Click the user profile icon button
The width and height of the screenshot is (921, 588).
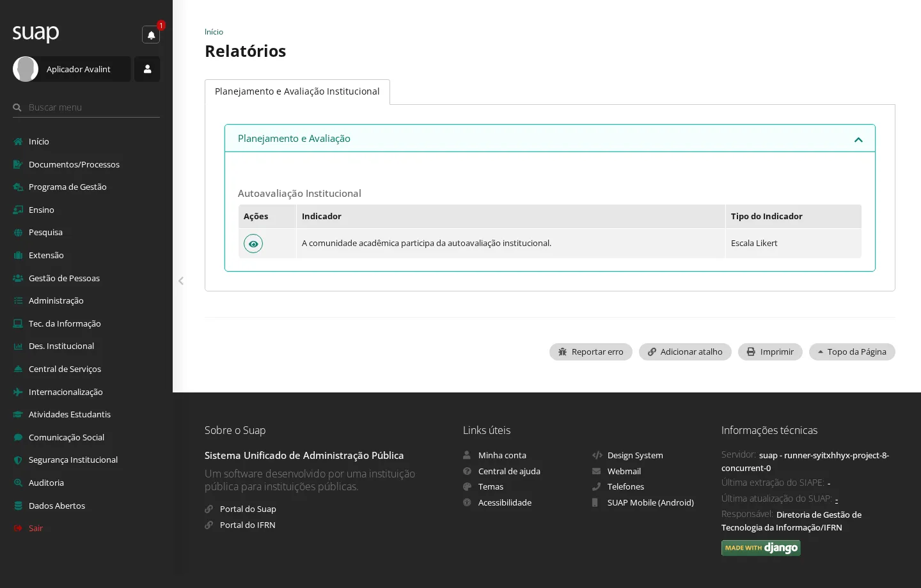coord(147,69)
